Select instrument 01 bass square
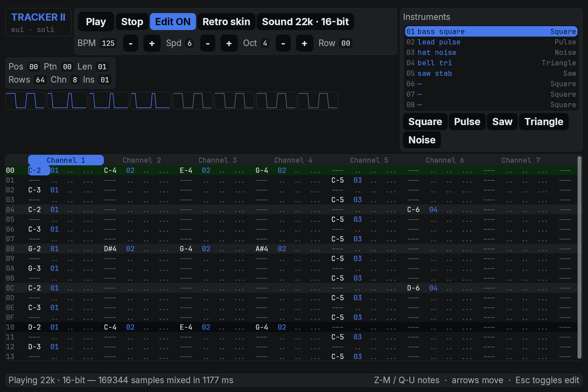 tap(491, 31)
